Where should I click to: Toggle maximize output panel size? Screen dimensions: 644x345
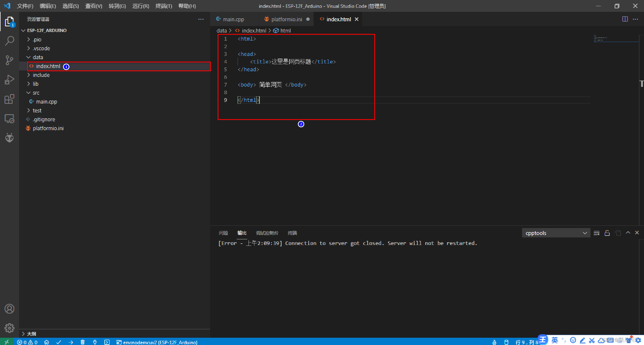click(x=628, y=233)
